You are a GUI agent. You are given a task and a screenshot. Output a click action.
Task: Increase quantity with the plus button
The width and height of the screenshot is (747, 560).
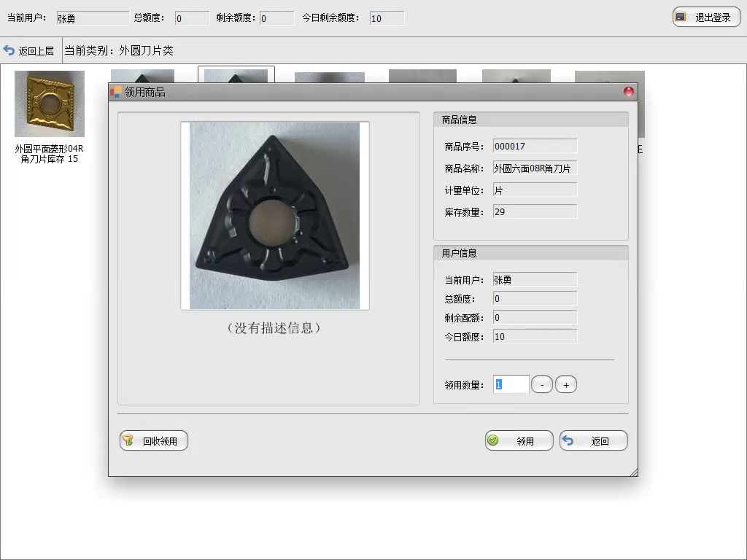tap(566, 385)
